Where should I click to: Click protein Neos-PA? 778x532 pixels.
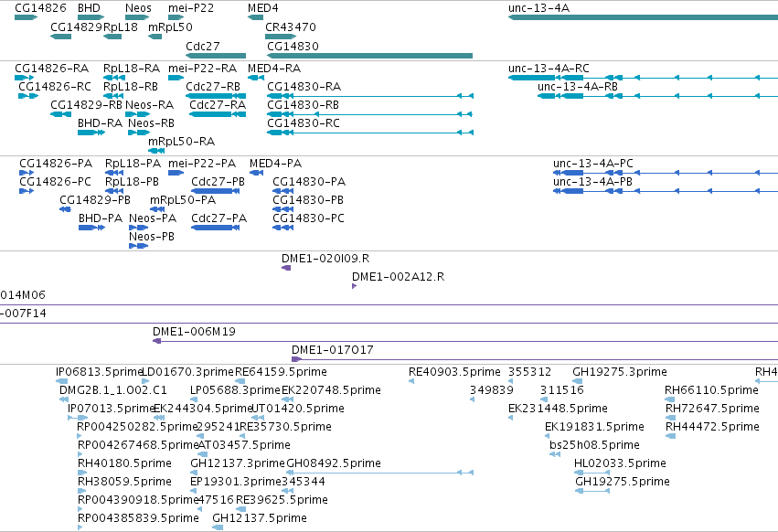(153, 218)
